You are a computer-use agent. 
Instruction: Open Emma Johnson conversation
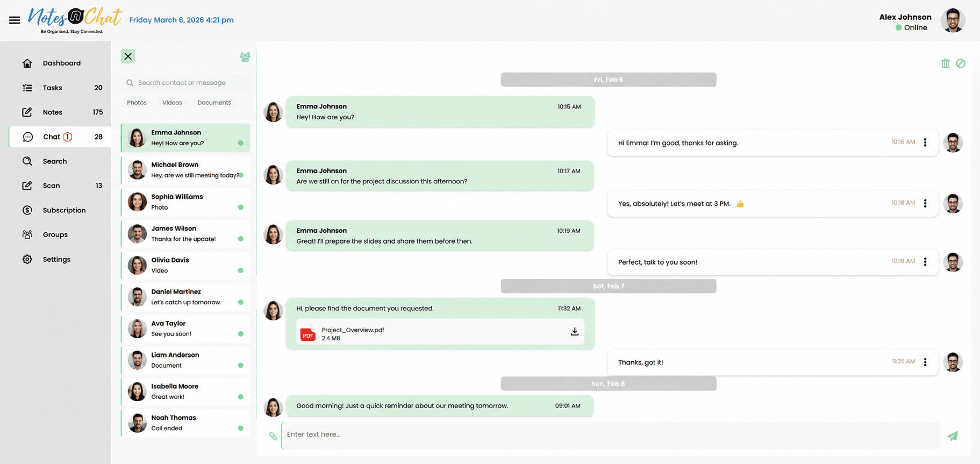click(x=185, y=138)
